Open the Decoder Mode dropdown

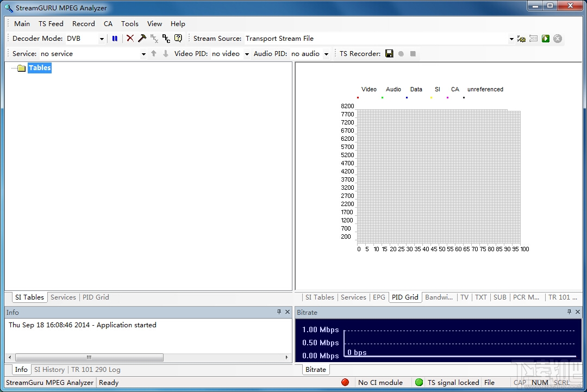(102, 39)
